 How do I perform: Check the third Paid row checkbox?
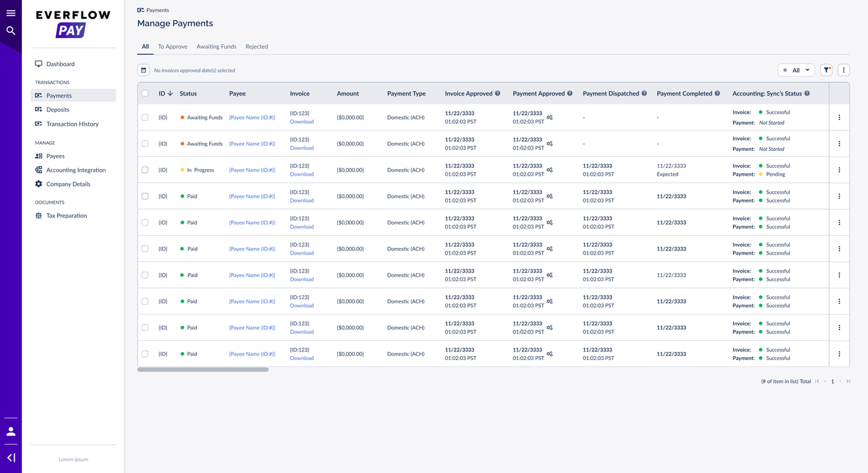pos(145,249)
